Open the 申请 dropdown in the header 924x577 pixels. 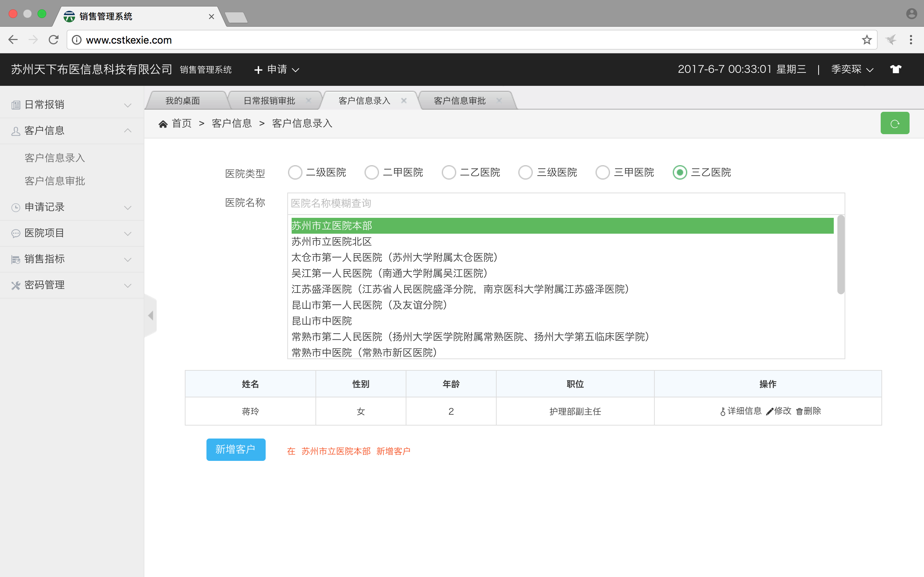point(277,70)
